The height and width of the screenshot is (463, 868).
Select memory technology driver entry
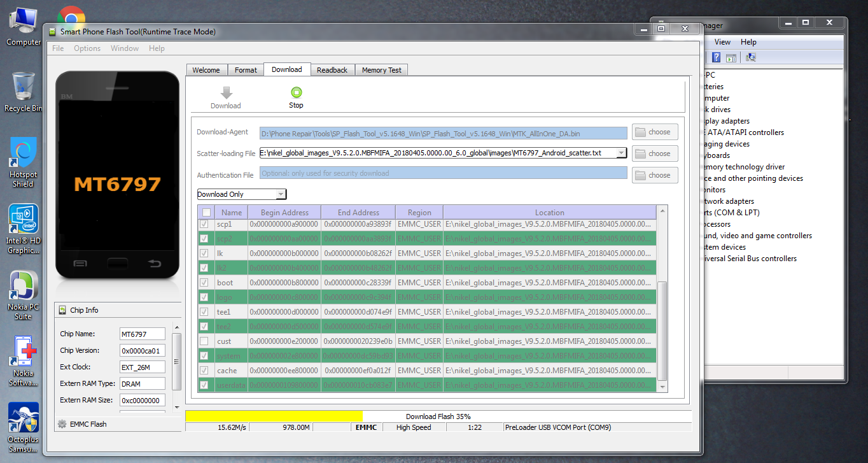744,167
